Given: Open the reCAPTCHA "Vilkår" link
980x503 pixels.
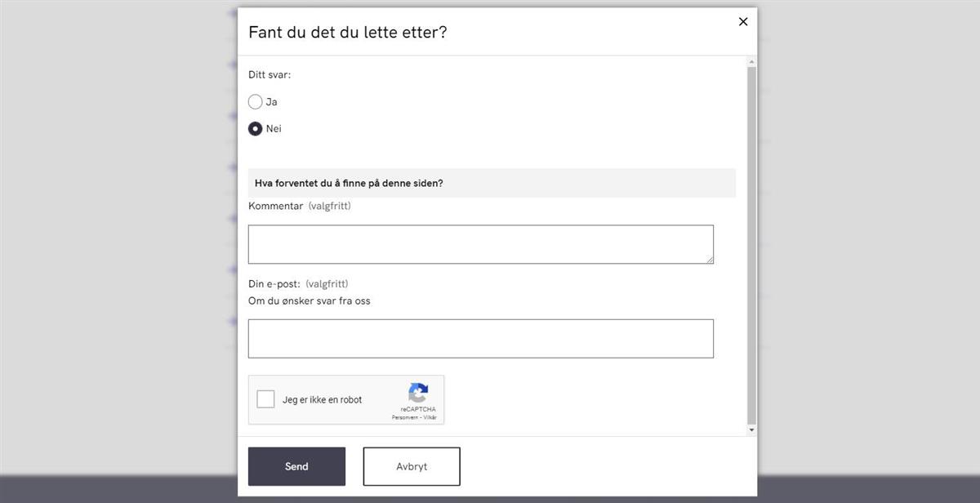Looking at the screenshot, I should coord(430,417).
